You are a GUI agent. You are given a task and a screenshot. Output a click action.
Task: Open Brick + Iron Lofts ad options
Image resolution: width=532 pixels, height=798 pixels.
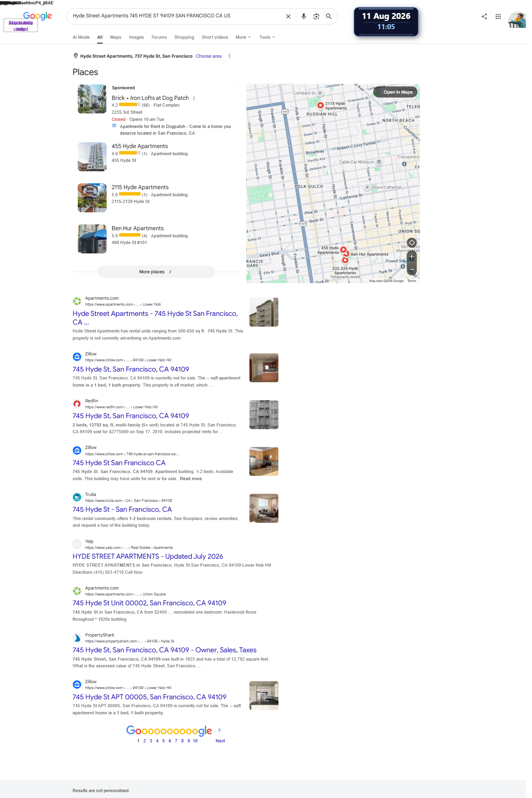[x=194, y=98]
